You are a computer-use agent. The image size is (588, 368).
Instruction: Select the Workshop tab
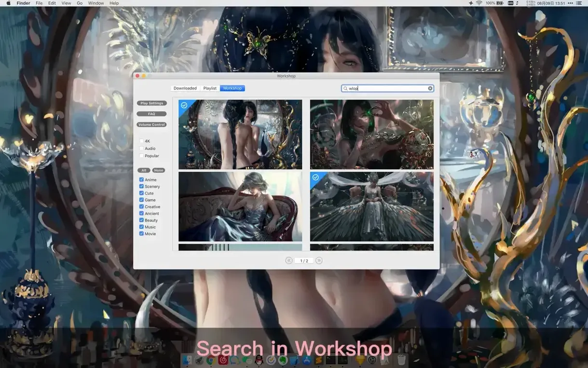point(232,88)
